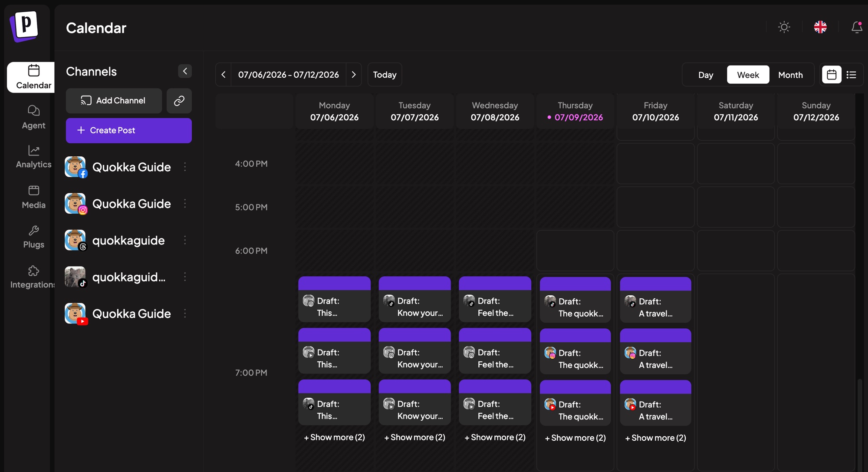This screenshot has width=868, height=472.
Task: Select the calendar grid display mode
Action: pyautogui.click(x=832, y=75)
